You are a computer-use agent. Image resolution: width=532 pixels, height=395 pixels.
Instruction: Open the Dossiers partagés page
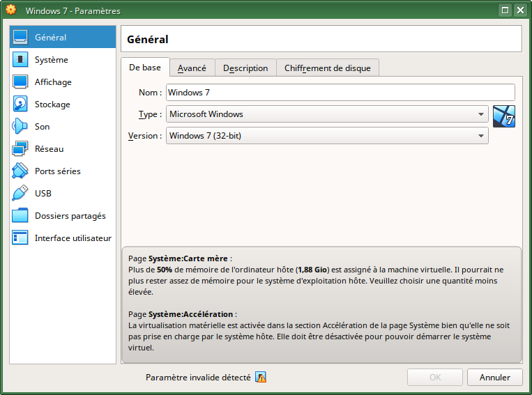point(63,216)
